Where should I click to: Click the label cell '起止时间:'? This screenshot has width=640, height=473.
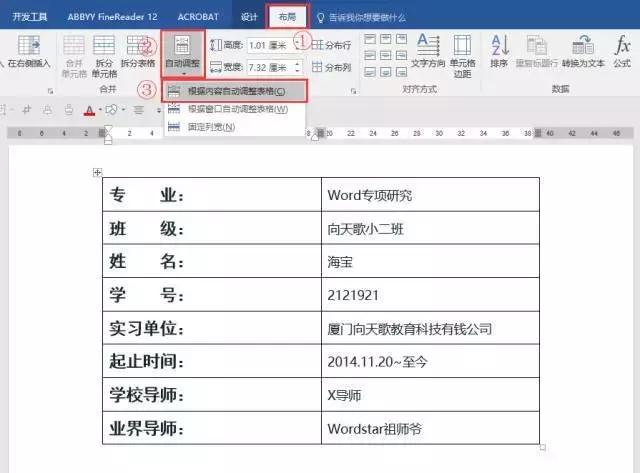tap(212, 361)
